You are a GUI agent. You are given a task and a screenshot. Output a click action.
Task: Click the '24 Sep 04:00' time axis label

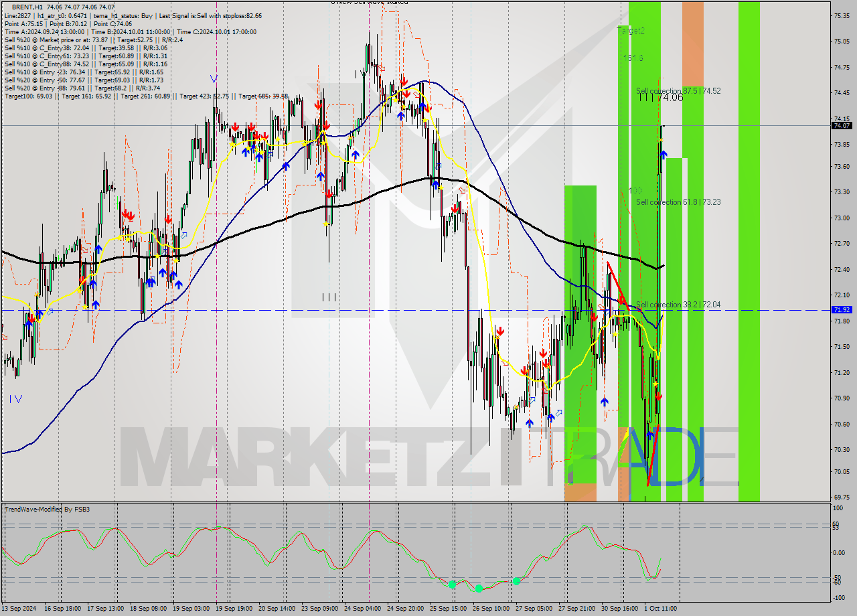point(361,608)
